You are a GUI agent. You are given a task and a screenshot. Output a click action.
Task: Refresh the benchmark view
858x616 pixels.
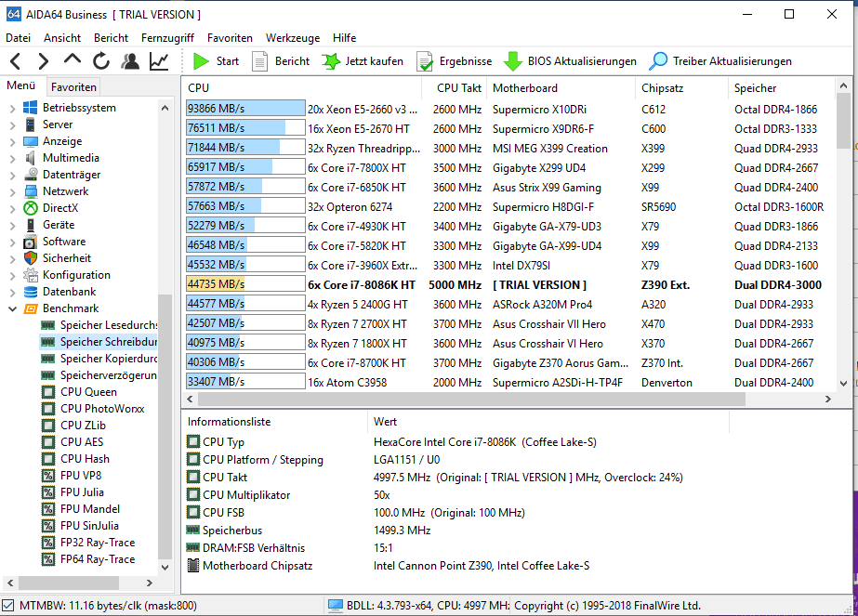coord(101,61)
